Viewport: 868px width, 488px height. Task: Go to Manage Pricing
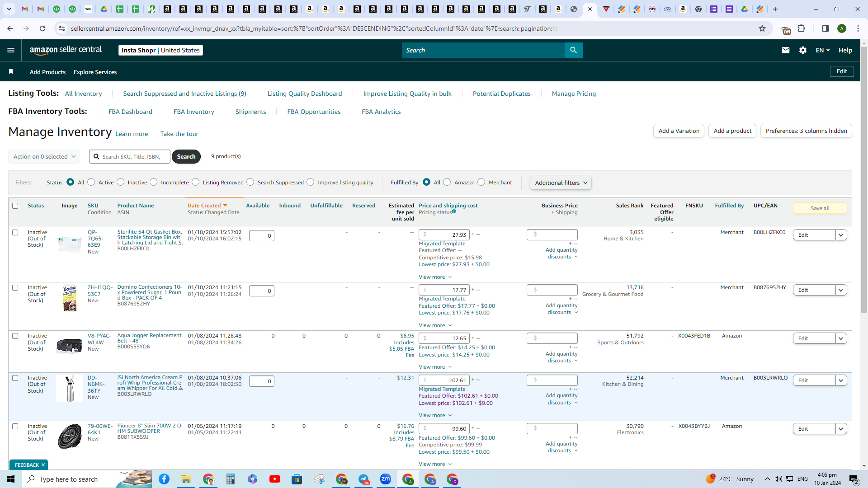pos(574,94)
